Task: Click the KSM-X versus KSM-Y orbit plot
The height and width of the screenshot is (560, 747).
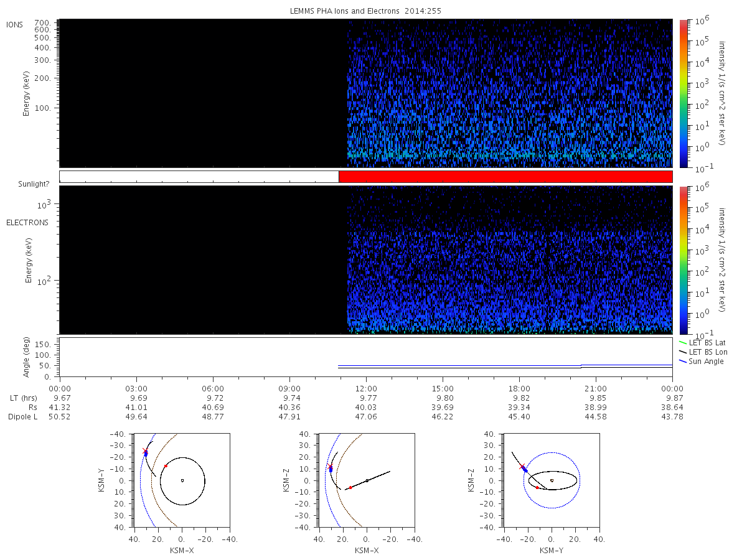Action: click(181, 480)
